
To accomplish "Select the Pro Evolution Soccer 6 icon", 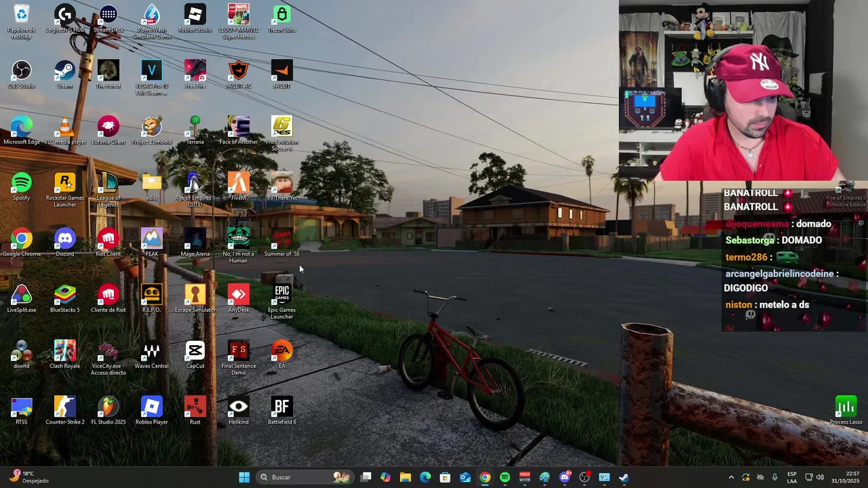I will pyautogui.click(x=282, y=134).
